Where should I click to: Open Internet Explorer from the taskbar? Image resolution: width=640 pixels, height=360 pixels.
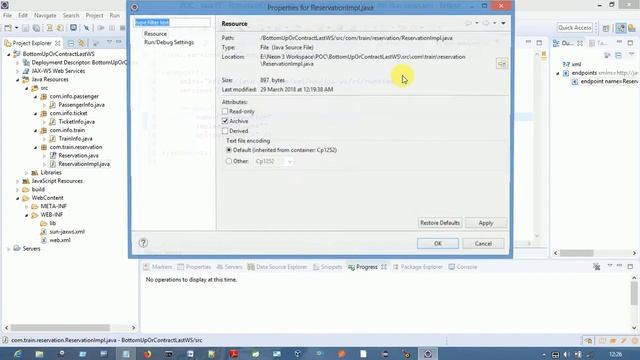point(18,354)
